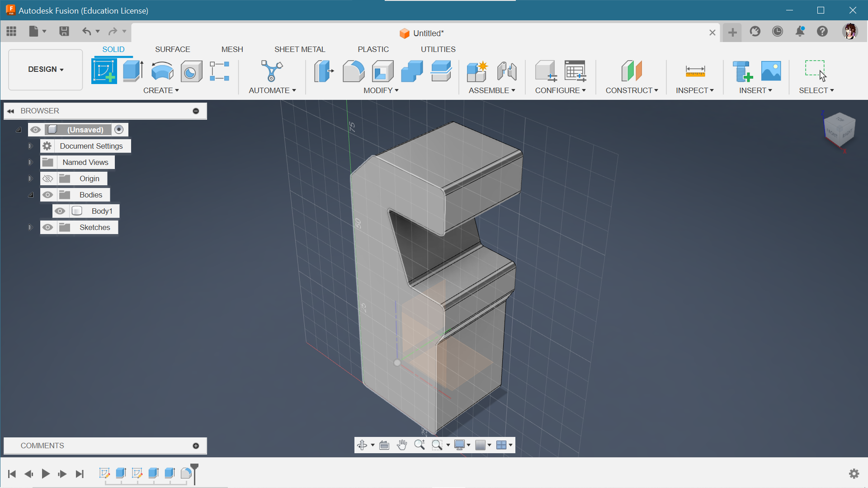868x488 pixels.
Task: Expand the Sketches folder in browser
Action: (30, 227)
